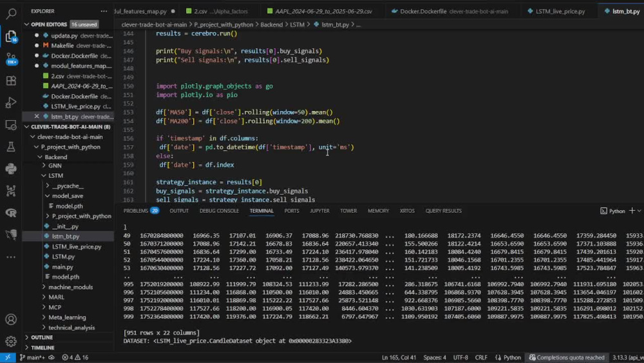Open the Run and Debug view

click(11, 103)
